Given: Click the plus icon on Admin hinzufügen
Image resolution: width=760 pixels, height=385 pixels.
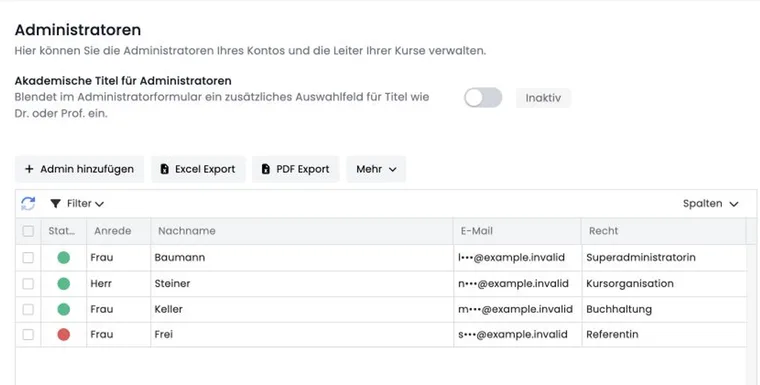Looking at the screenshot, I should coord(29,169).
